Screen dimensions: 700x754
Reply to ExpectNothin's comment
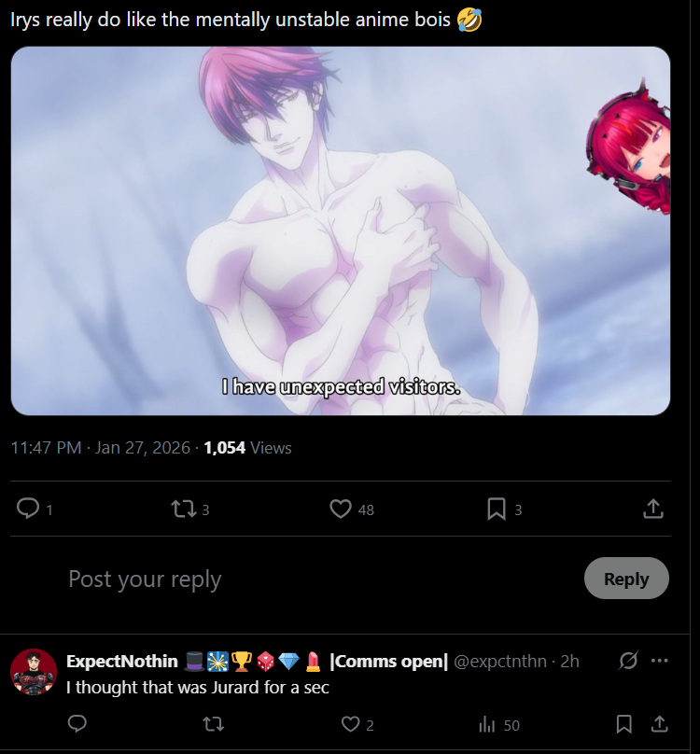[x=77, y=724]
